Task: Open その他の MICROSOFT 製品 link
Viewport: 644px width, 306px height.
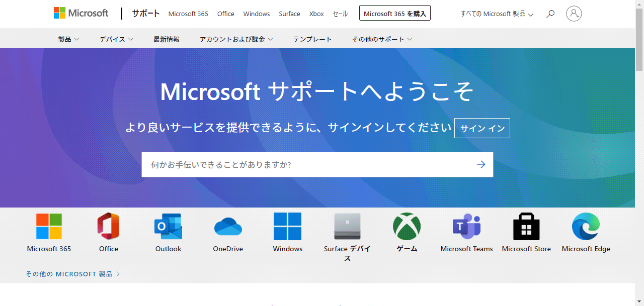Action: (x=73, y=274)
